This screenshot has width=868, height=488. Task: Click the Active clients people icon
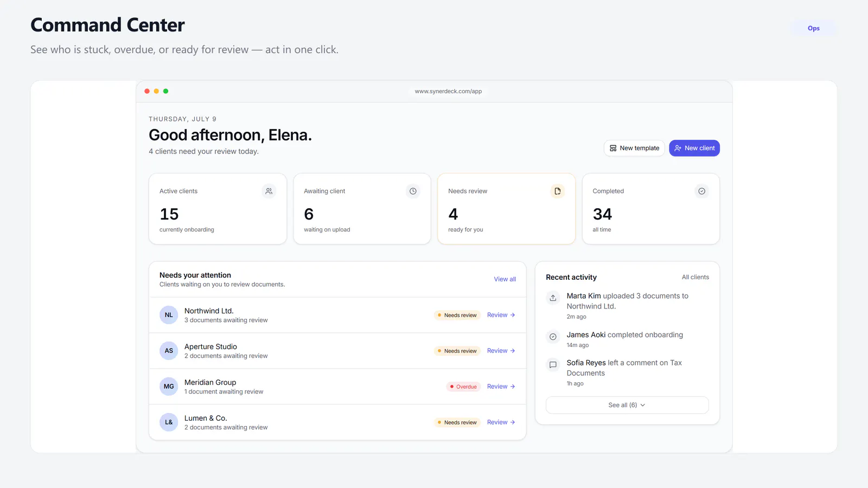point(269,191)
